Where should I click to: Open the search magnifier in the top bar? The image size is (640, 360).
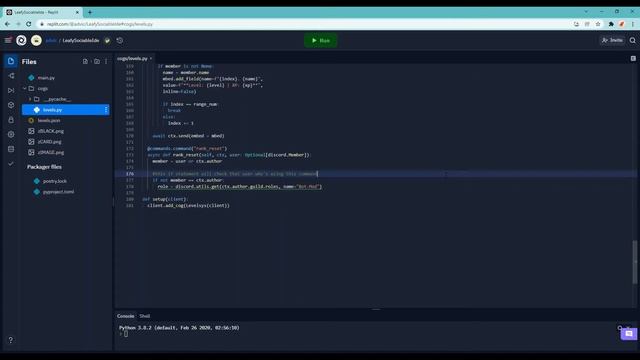(x=632, y=40)
